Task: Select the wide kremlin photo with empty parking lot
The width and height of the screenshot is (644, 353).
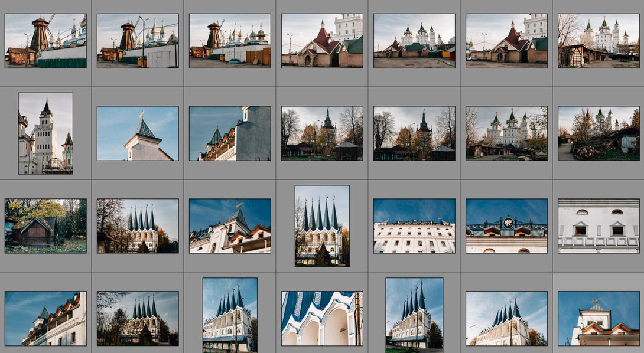Action: (414, 41)
